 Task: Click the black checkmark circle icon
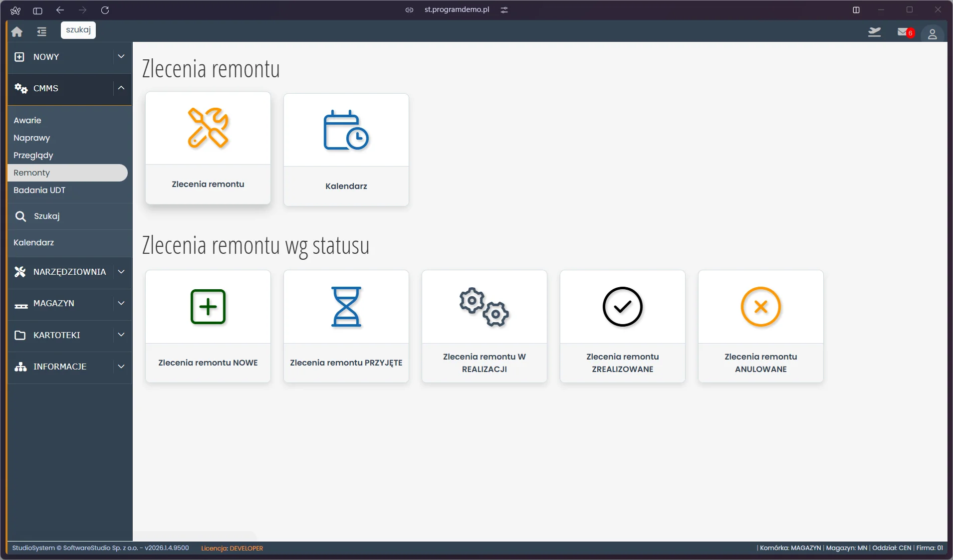click(623, 307)
